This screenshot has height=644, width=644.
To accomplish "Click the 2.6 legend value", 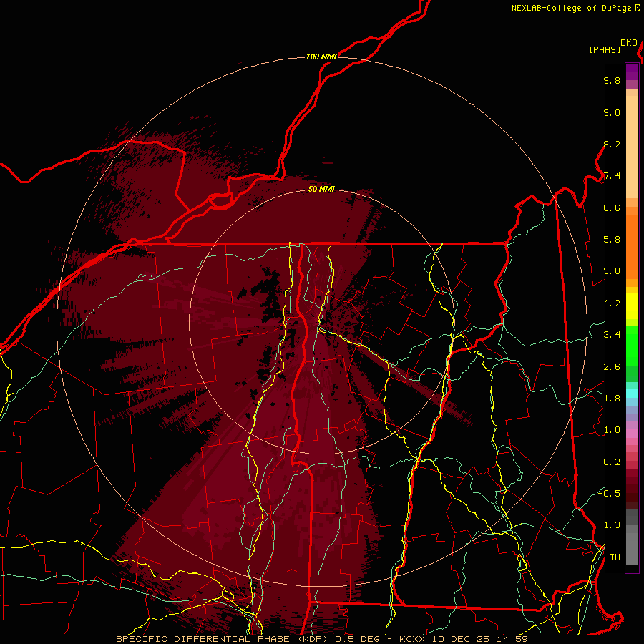I will click(x=612, y=367).
